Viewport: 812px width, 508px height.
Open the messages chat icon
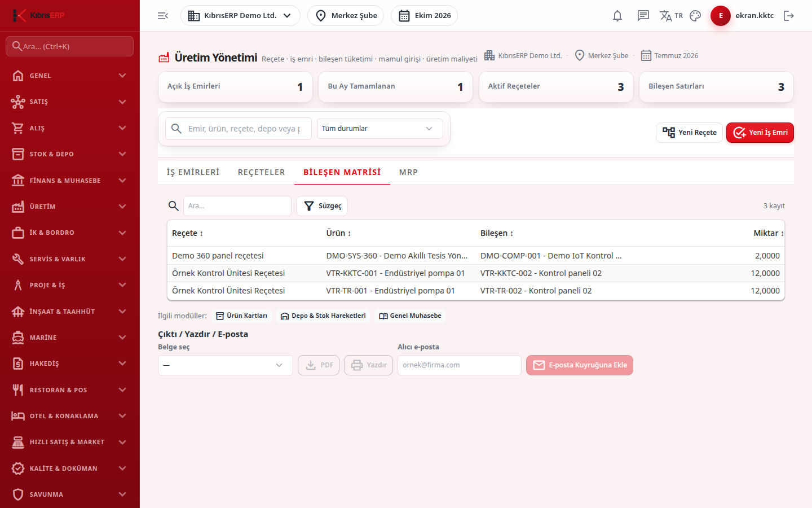coord(643,16)
